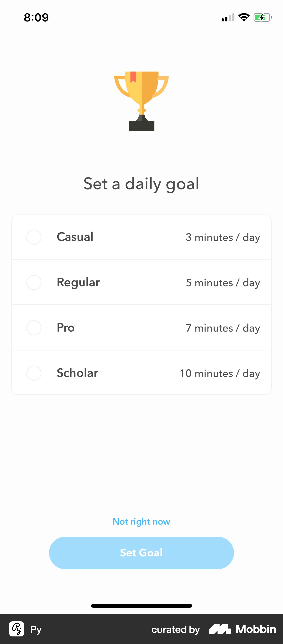Tap the Not right now link

(x=141, y=522)
